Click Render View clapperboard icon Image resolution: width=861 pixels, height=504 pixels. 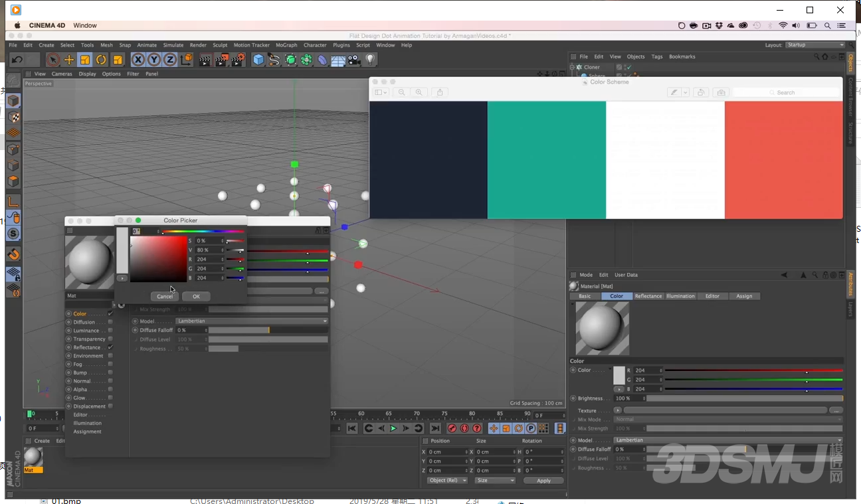point(205,60)
